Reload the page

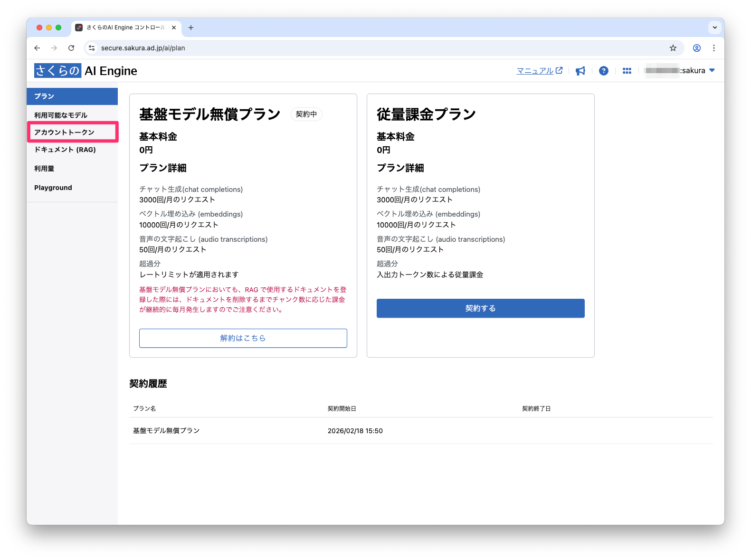[x=71, y=48]
